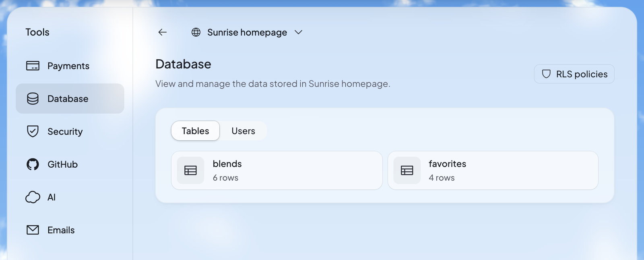Screen dimensions: 644x260
Task: Click the '4 rows' text
Action: pos(442,178)
